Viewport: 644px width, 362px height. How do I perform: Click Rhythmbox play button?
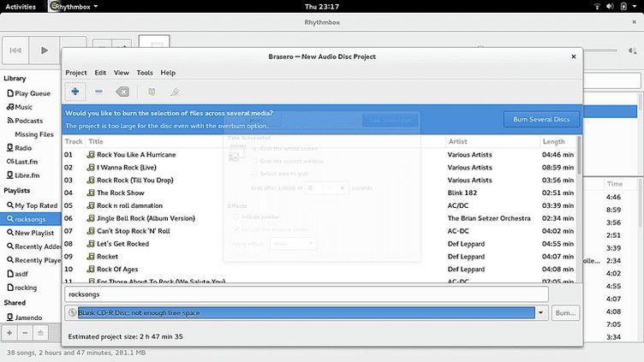pos(45,50)
